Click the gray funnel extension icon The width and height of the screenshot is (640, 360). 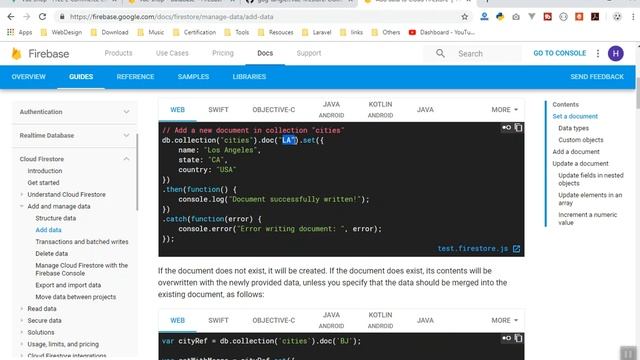point(532,17)
